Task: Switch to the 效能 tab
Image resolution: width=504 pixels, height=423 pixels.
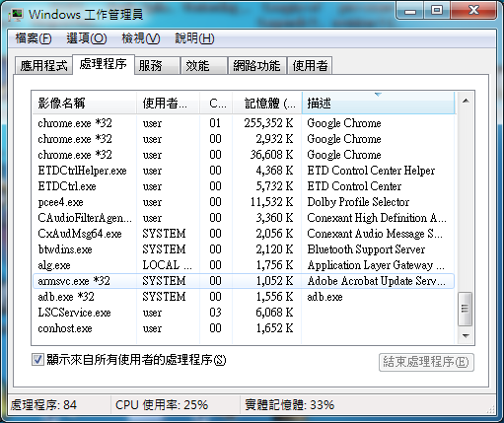Action: (x=204, y=65)
